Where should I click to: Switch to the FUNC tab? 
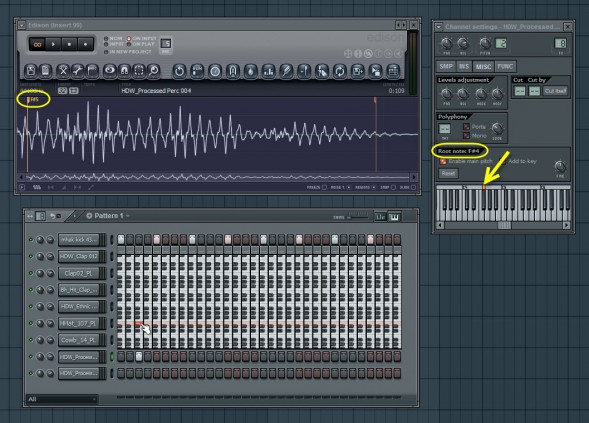point(505,66)
